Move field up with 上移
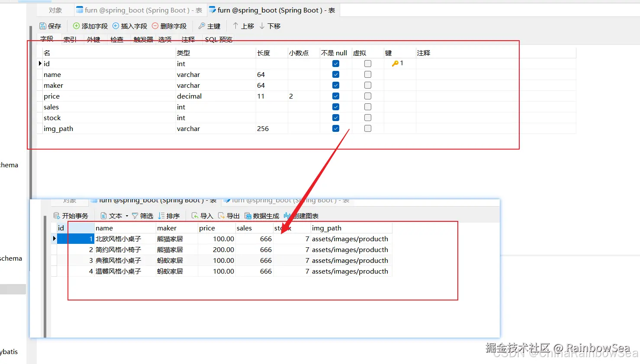This screenshot has width=640, height=364. click(243, 26)
